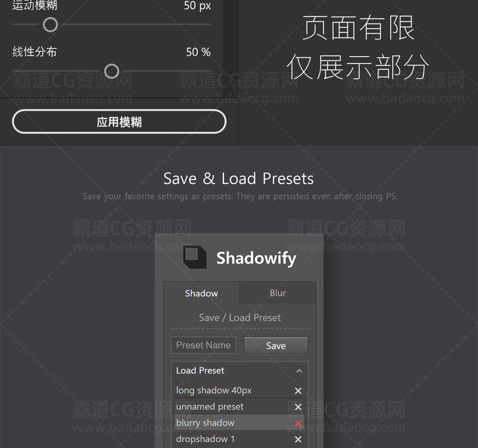Click the Save preset button
478x448 pixels.
click(x=276, y=345)
